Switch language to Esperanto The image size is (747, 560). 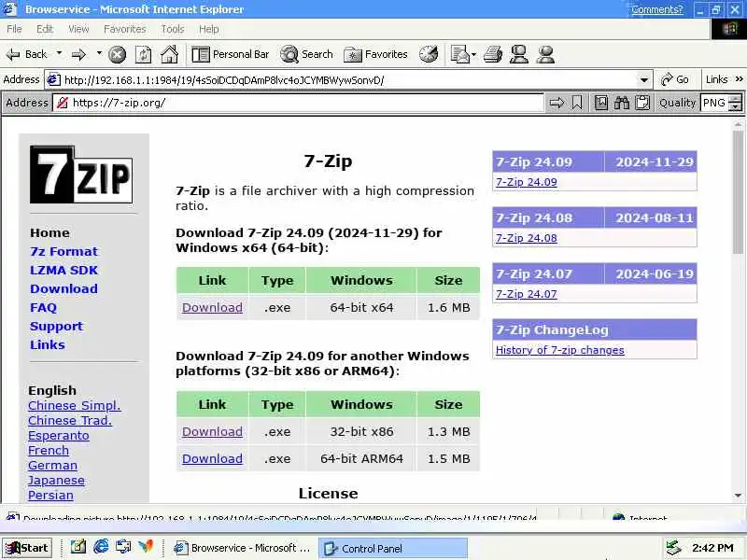[58, 436]
